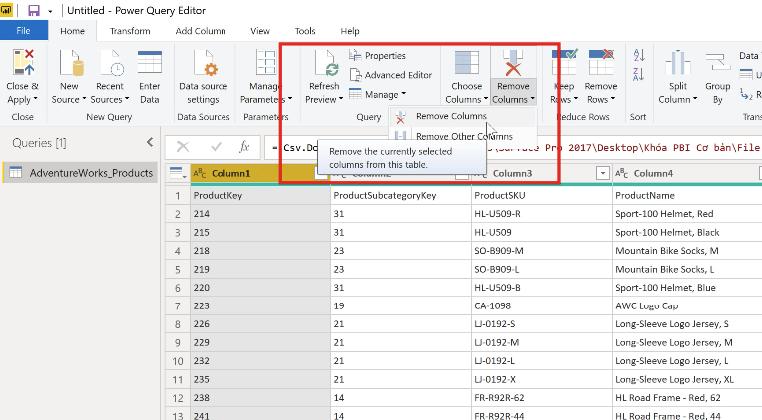This screenshot has height=420, width=762.
Task: Click the ProductName cell
Action: click(687, 195)
